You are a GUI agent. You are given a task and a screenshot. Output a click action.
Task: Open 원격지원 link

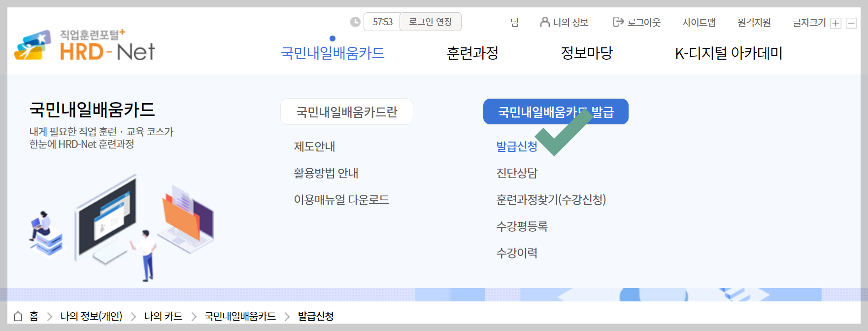pos(754,22)
